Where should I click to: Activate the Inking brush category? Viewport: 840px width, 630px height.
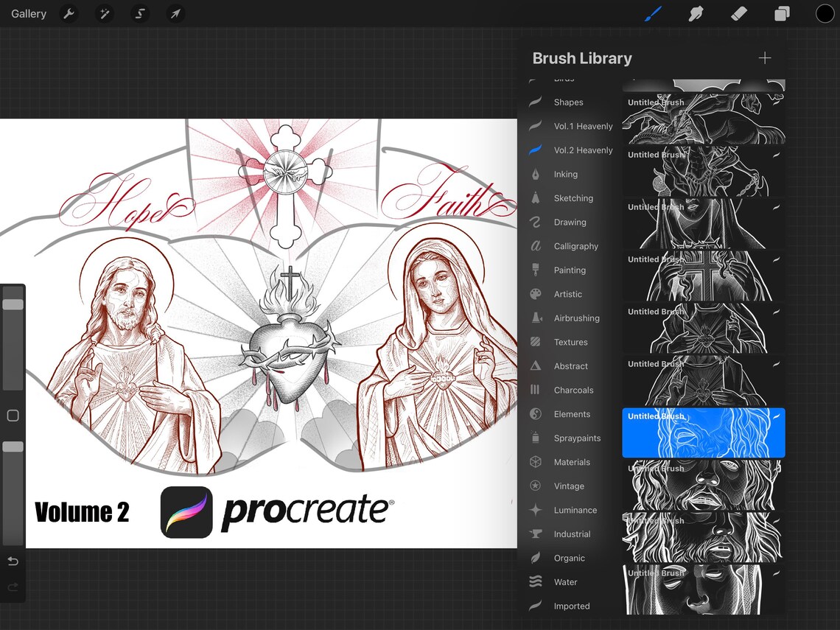pyautogui.click(x=566, y=174)
